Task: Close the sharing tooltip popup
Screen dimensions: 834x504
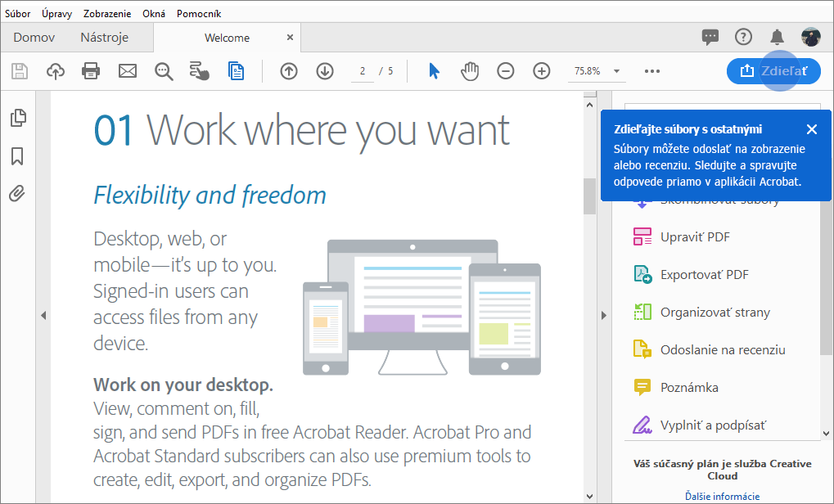Action: [811, 128]
